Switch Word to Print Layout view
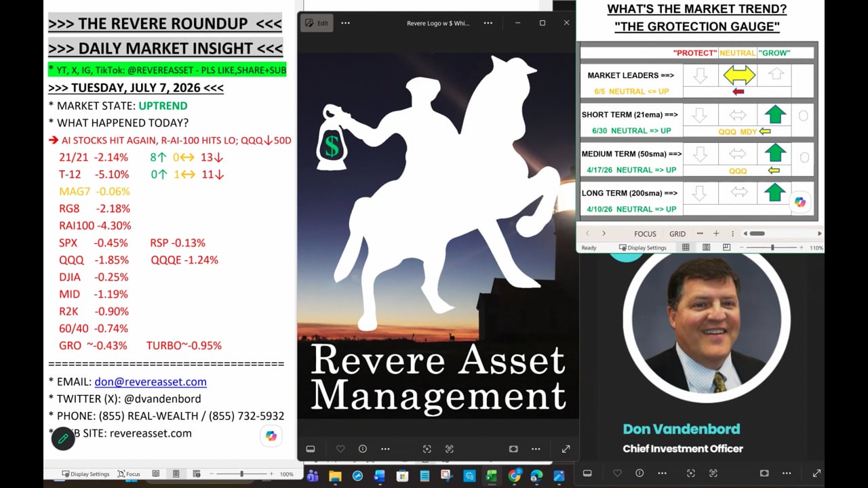The height and width of the screenshot is (488, 868). [x=176, y=474]
